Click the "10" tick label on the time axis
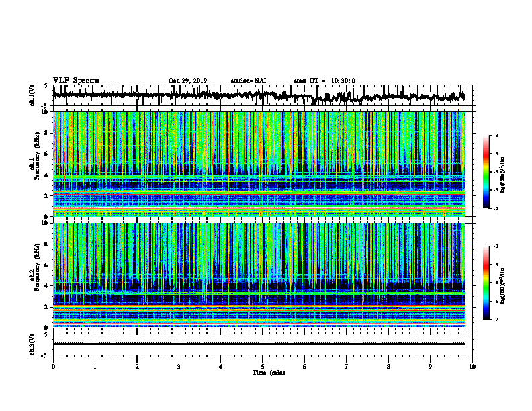This screenshot has height=411, width=532. click(x=472, y=367)
